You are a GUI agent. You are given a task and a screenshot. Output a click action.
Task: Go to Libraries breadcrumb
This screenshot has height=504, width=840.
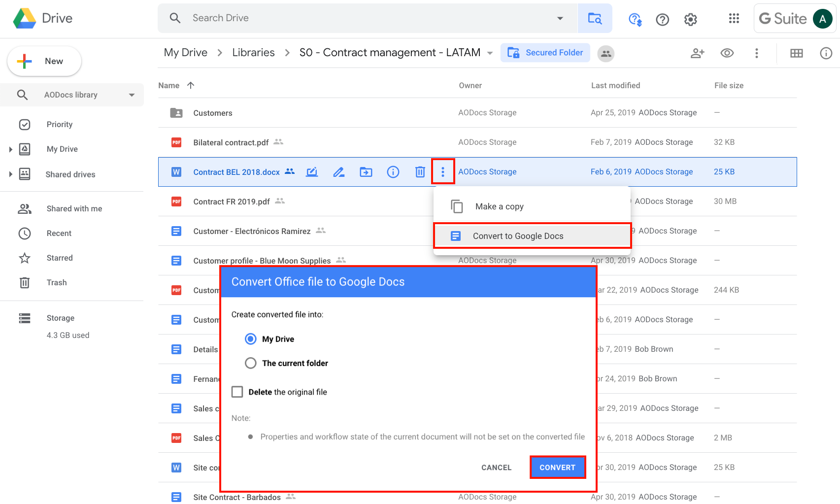(x=253, y=53)
